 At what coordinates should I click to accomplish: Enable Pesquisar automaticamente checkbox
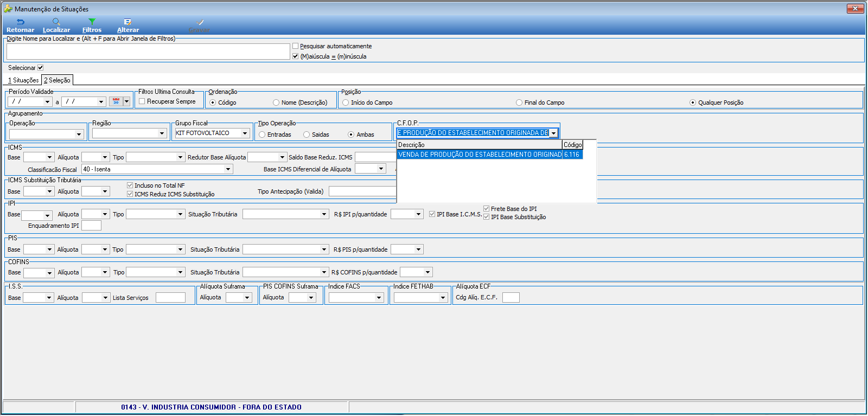[296, 46]
